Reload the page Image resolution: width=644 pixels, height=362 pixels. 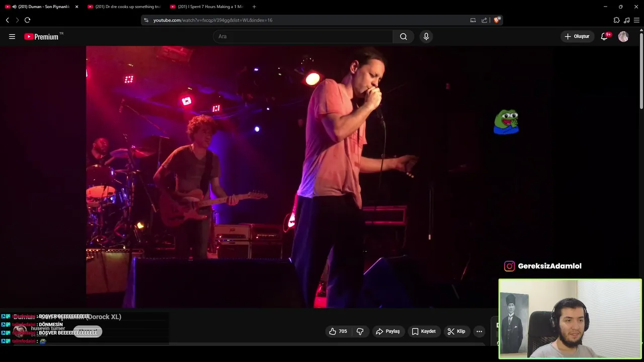(28, 20)
